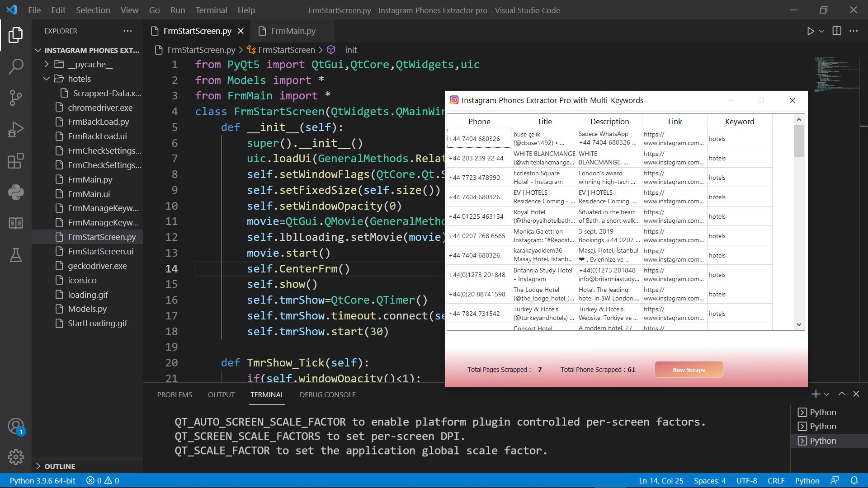This screenshot has height=488, width=868.
Task: Click the Python language mode status item
Action: (x=807, y=480)
